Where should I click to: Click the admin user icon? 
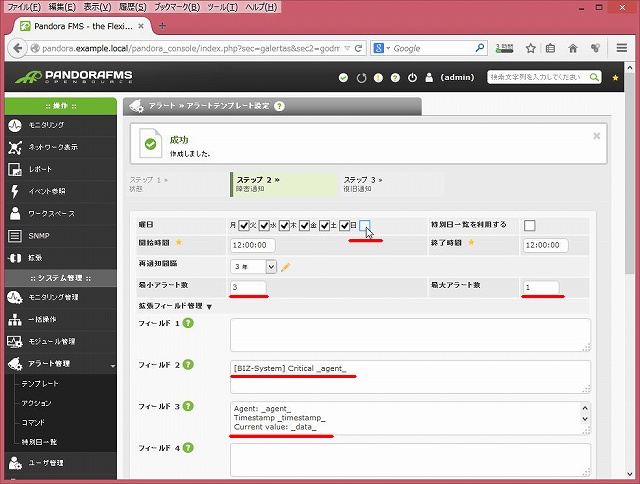(x=429, y=78)
